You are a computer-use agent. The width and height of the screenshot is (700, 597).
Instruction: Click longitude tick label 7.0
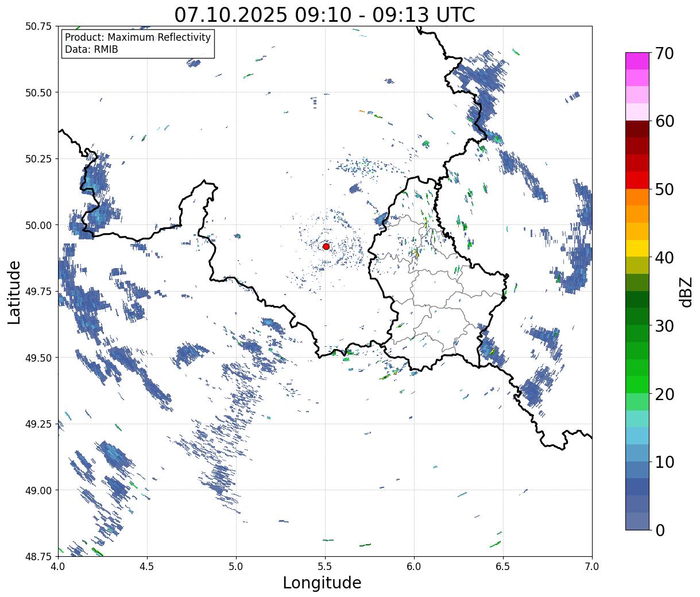[x=592, y=566]
